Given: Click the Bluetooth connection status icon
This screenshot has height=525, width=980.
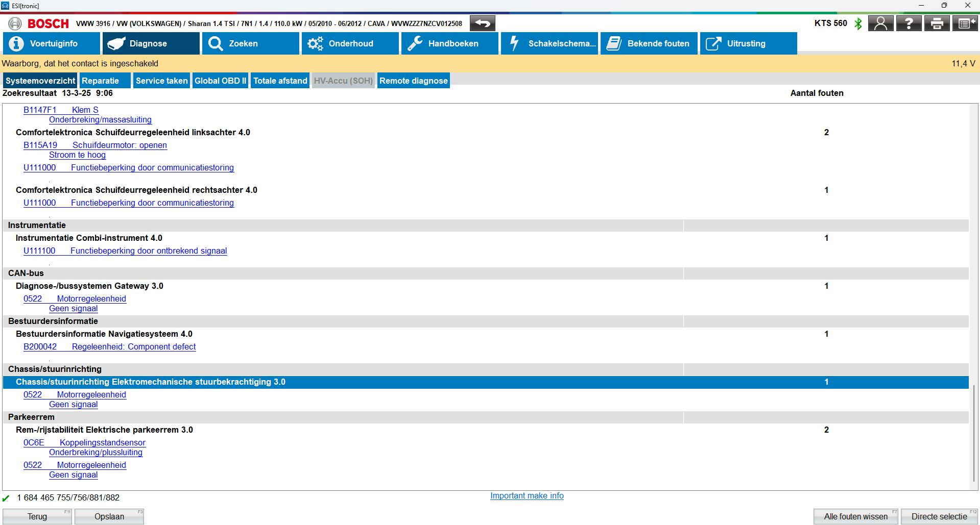Looking at the screenshot, I should [x=858, y=23].
